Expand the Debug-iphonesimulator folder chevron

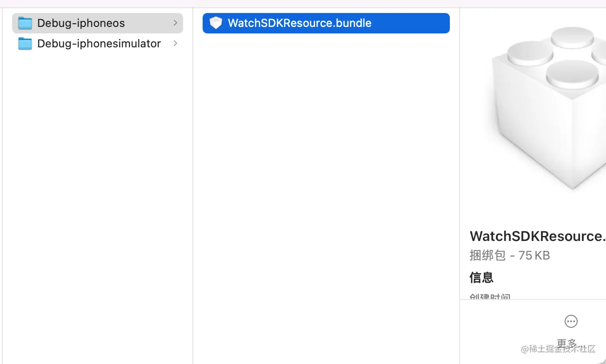[175, 43]
